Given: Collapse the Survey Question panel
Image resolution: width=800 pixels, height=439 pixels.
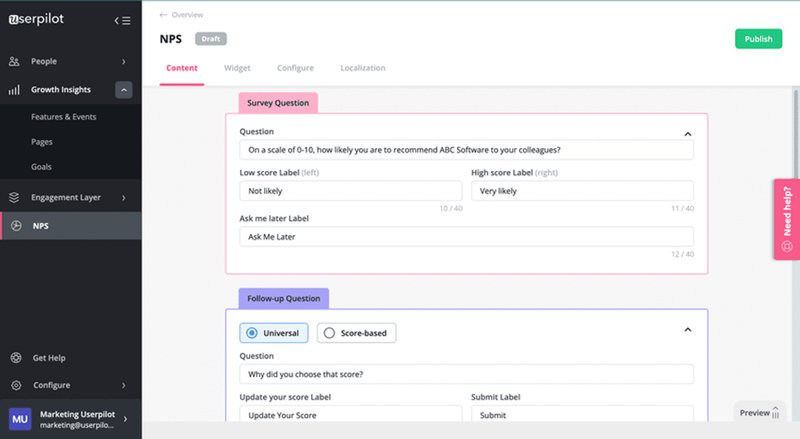Looking at the screenshot, I should click(688, 134).
